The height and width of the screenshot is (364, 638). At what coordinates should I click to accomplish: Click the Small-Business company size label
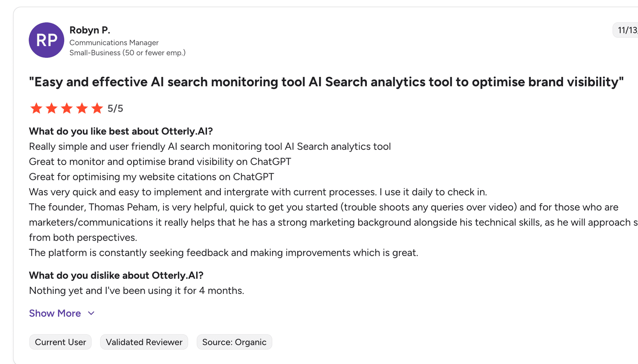point(127,53)
